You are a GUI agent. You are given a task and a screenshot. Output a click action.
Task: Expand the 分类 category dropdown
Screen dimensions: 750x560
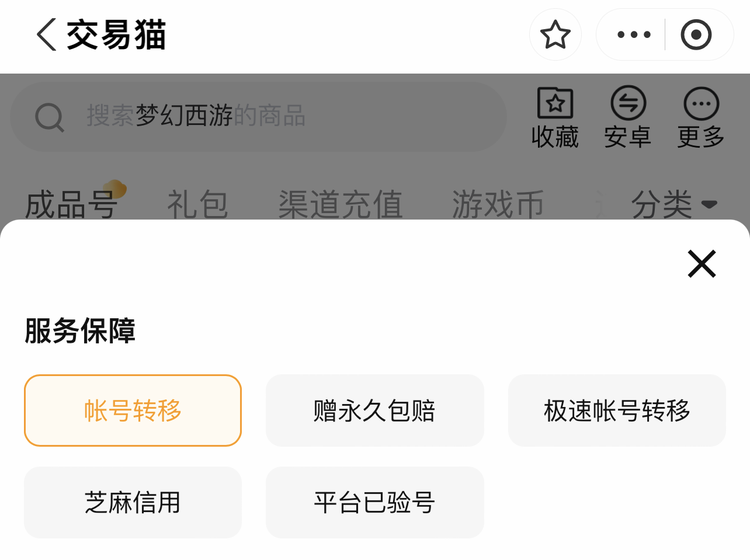click(x=673, y=204)
